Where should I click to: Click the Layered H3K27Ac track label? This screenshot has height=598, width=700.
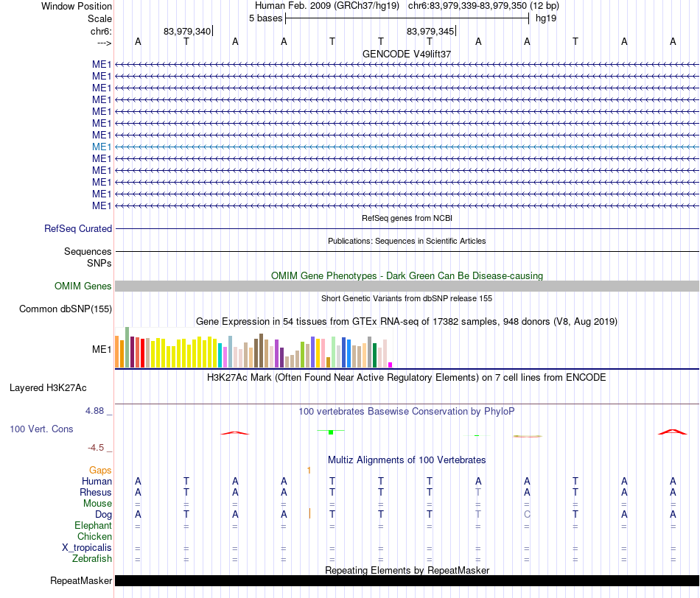(48, 388)
